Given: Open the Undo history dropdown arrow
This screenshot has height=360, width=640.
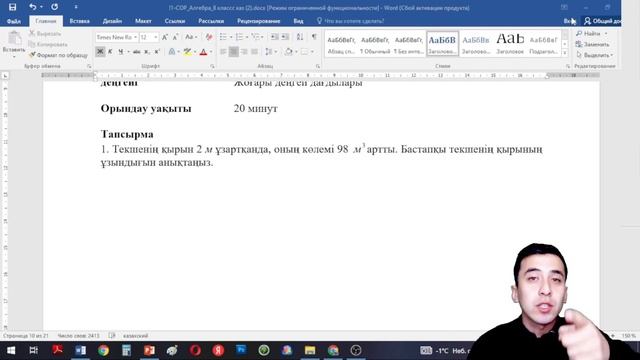Looking at the screenshot, I should tap(42, 7).
